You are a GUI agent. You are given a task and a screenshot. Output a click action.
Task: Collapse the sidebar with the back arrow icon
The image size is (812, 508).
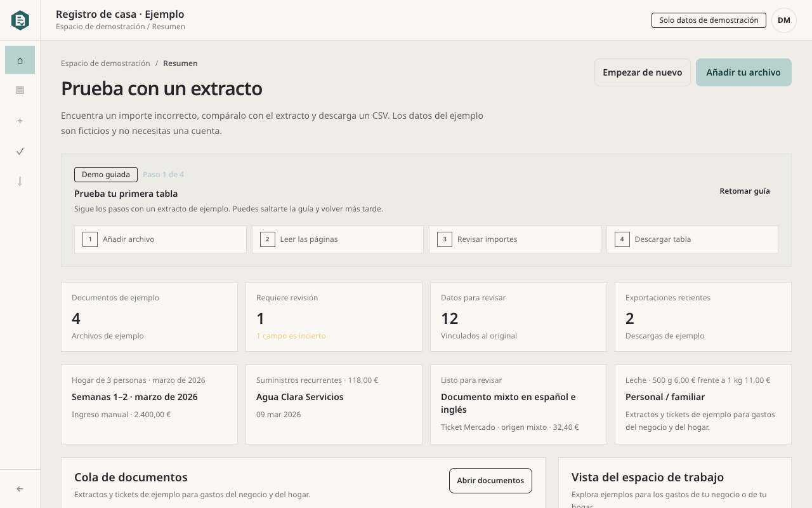20,489
